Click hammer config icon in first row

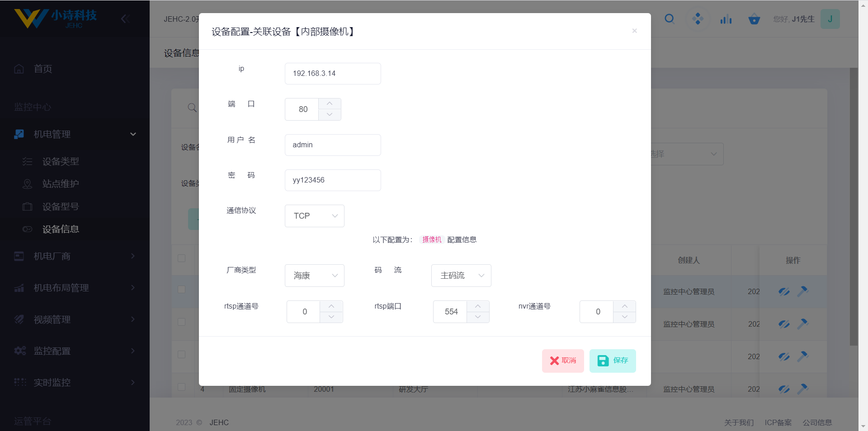802,291
